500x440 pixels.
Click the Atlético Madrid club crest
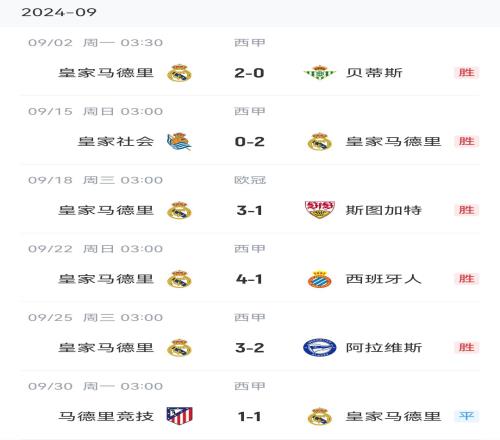click(179, 416)
